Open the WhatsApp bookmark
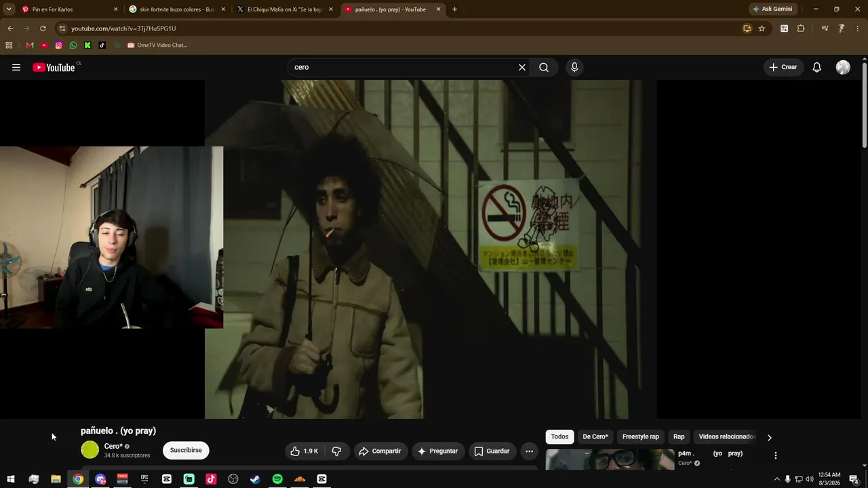868x488 pixels. click(73, 45)
